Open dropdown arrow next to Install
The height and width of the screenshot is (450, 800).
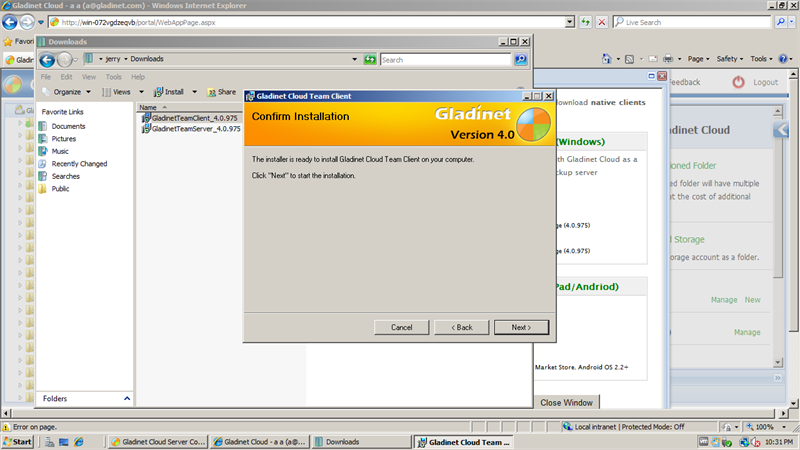(194, 92)
